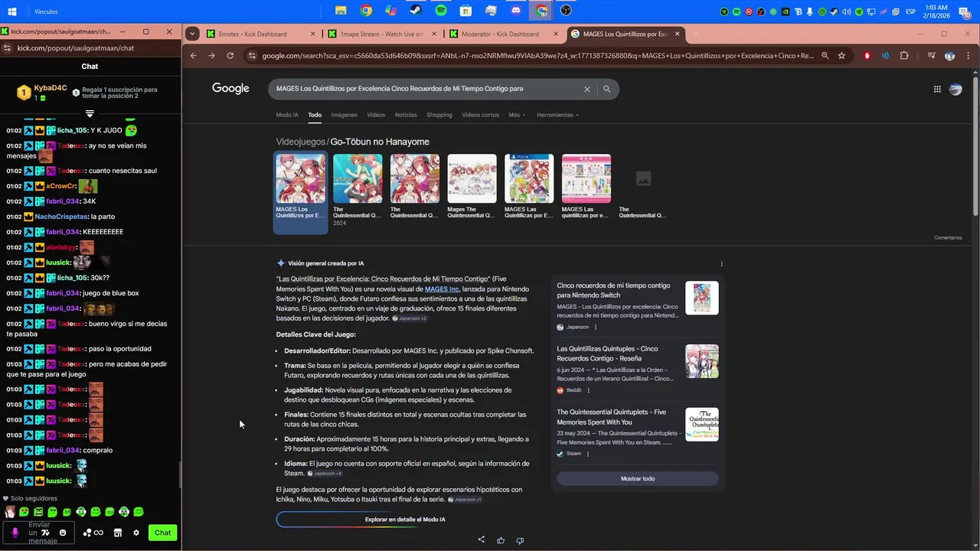Open Steam from the taskbar
Screen dimensions: 980x551
(415, 11)
